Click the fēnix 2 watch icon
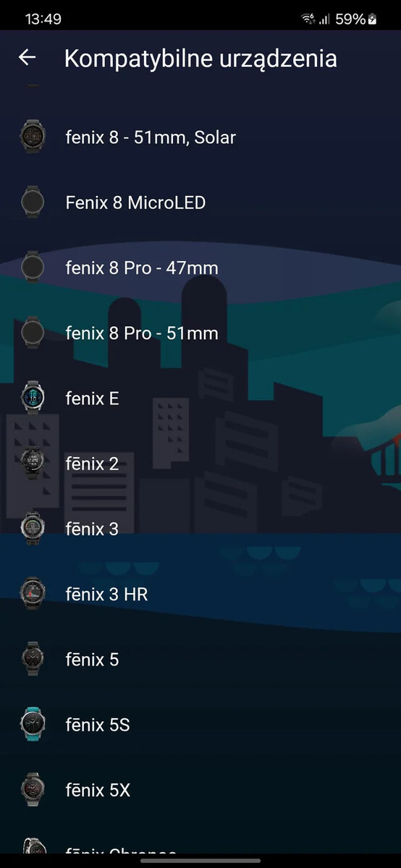 pos(33,463)
